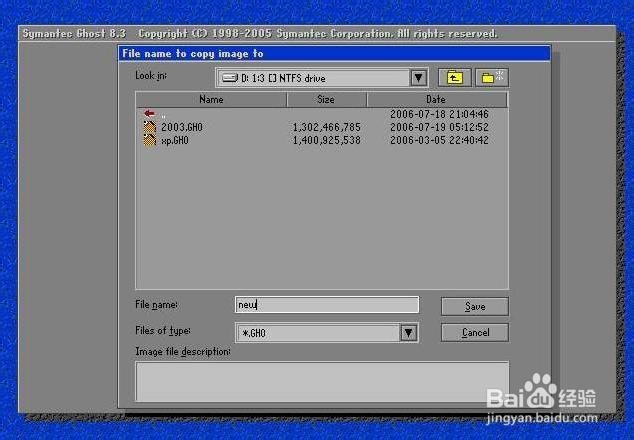The image size is (634, 440).
Task: Sort by the Date column header
Action: click(x=436, y=99)
